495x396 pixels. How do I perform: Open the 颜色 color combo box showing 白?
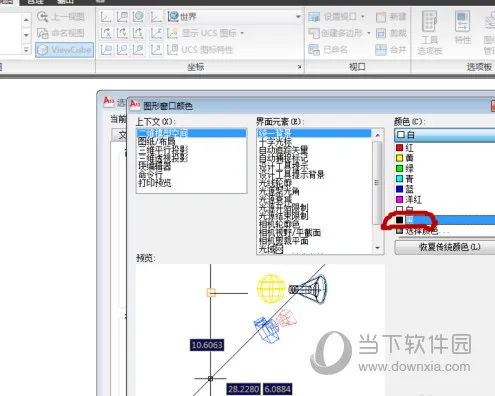point(445,135)
